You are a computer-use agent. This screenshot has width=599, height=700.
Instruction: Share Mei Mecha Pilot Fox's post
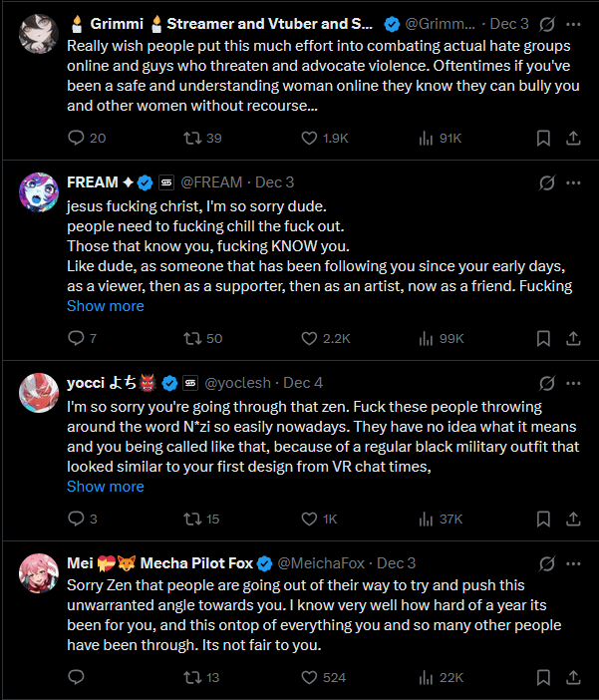pyautogui.click(x=574, y=677)
